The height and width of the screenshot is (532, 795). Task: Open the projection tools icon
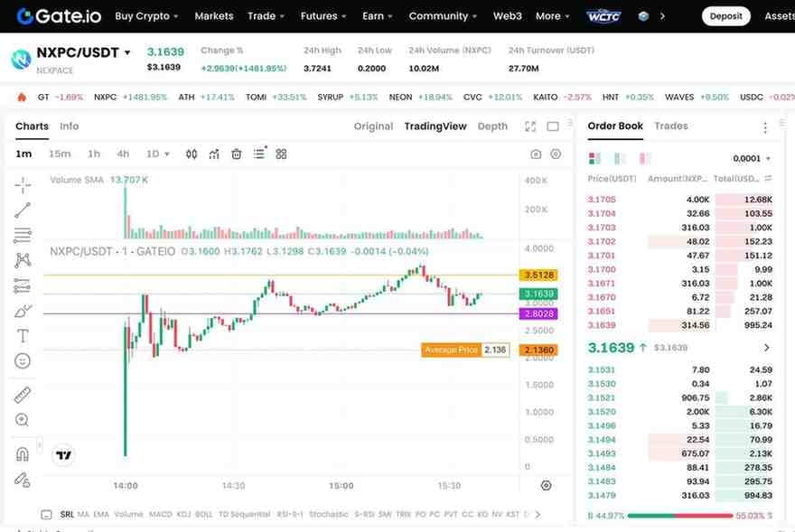[x=23, y=285]
